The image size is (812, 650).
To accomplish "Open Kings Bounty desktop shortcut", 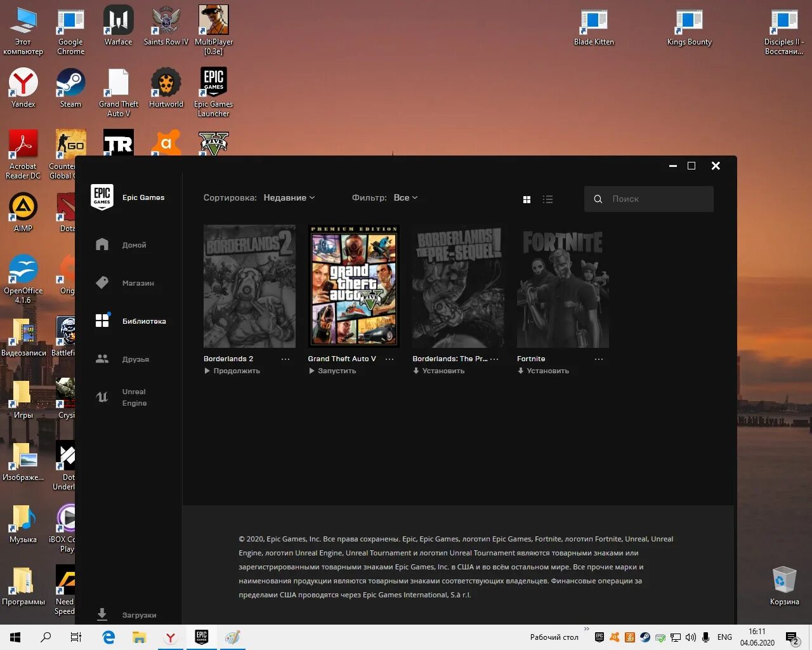I will click(x=689, y=27).
